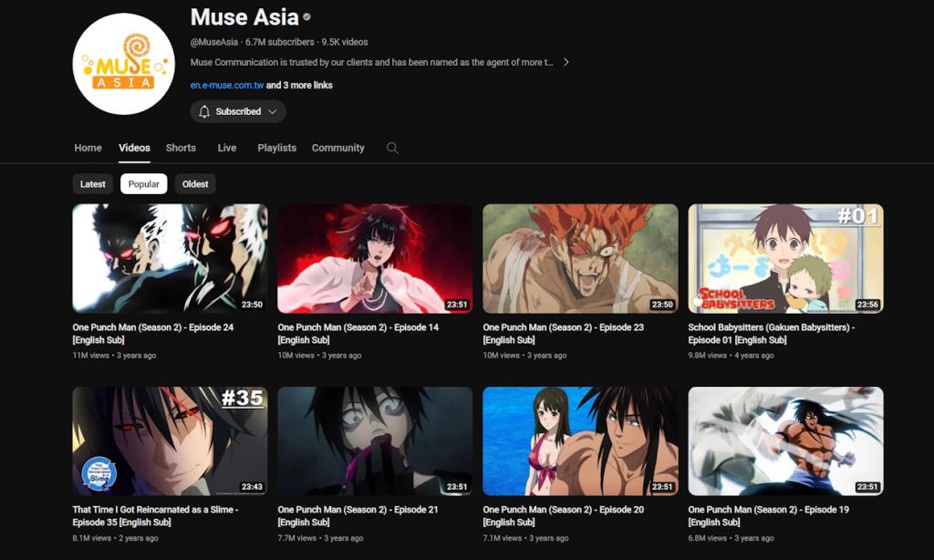934x560 pixels.
Task: Open School Babysitters Episode 01 thumbnail
Action: coord(785,258)
